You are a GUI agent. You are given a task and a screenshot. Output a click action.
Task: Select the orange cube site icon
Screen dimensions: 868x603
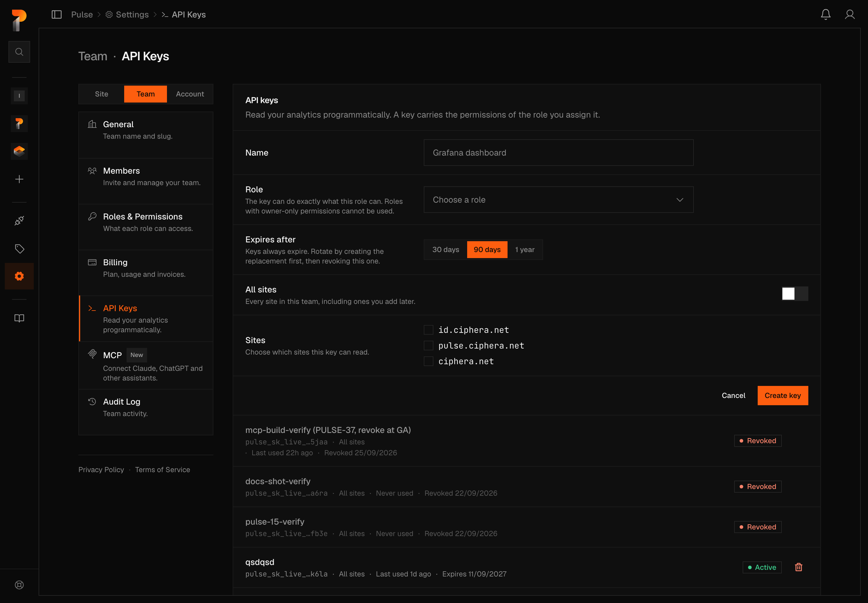point(19,151)
